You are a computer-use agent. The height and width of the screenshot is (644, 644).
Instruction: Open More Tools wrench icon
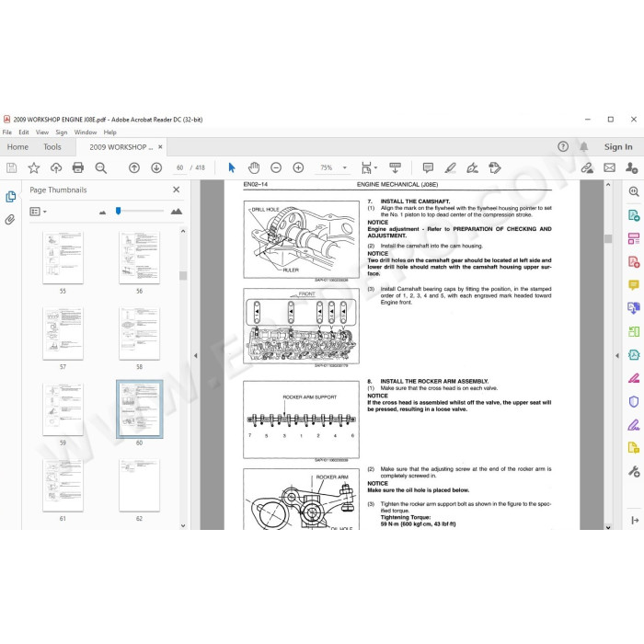tap(634, 471)
